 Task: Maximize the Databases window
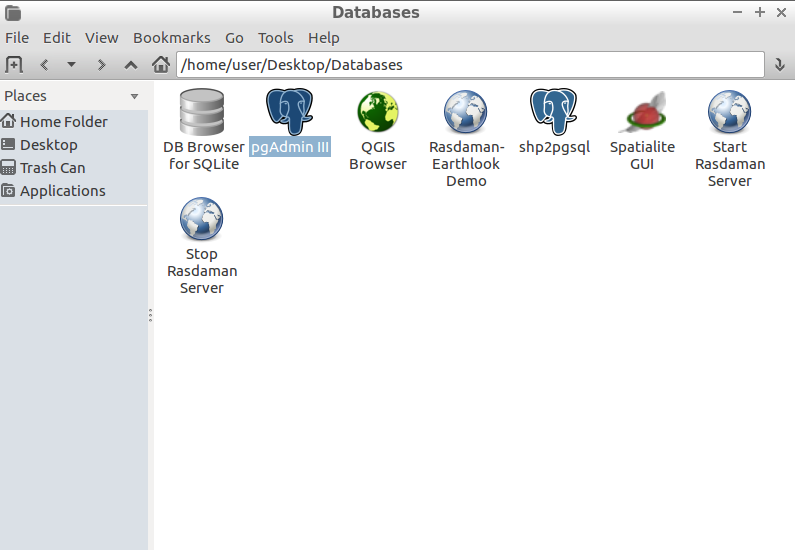(x=760, y=12)
